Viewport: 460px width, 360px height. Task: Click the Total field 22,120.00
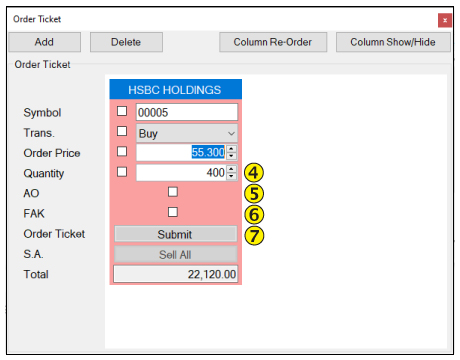click(x=175, y=274)
